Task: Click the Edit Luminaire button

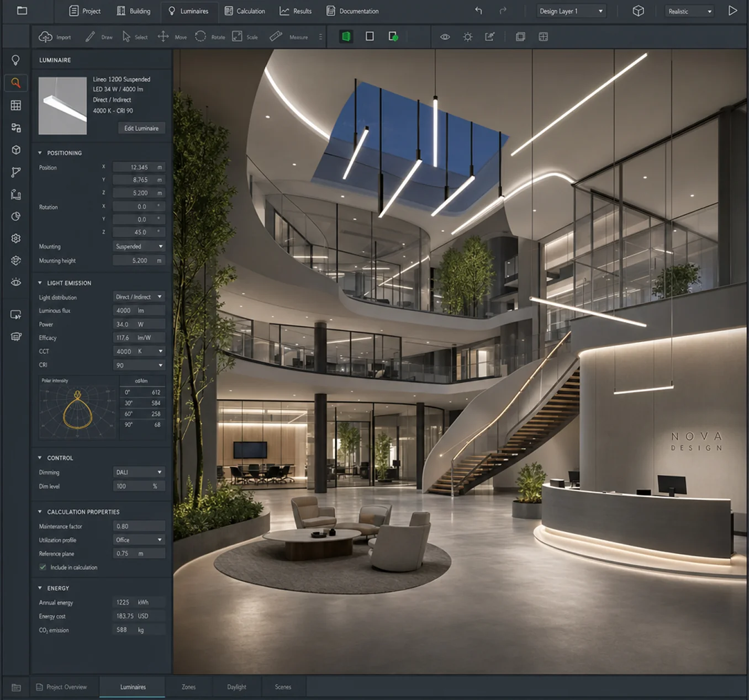Action: tap(141, 128)
